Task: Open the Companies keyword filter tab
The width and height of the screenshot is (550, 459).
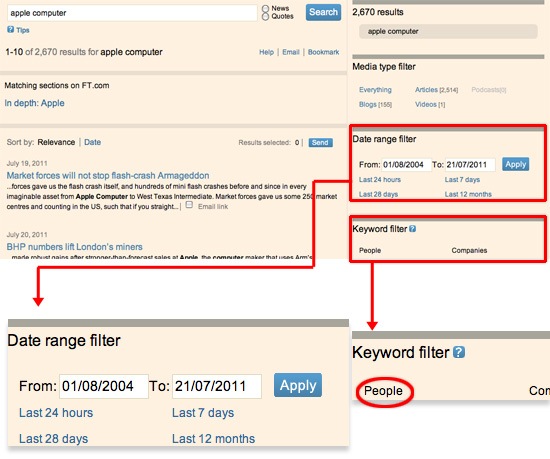Action: 469,250
